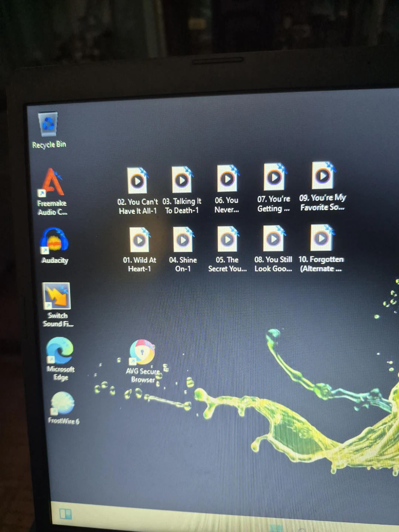Viewport: 399px width, 532px height.
Task: Click the '01. Wild At Heart-1' label text
Action: pyautogui.click(x=139, y=265)
